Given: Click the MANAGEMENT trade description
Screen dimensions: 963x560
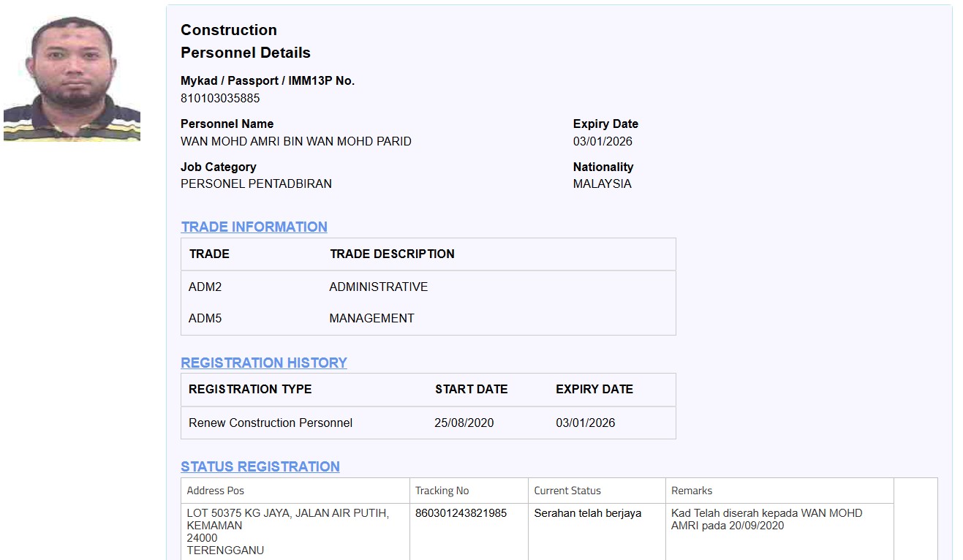Looking at the screenshot, I should [371, 318].
